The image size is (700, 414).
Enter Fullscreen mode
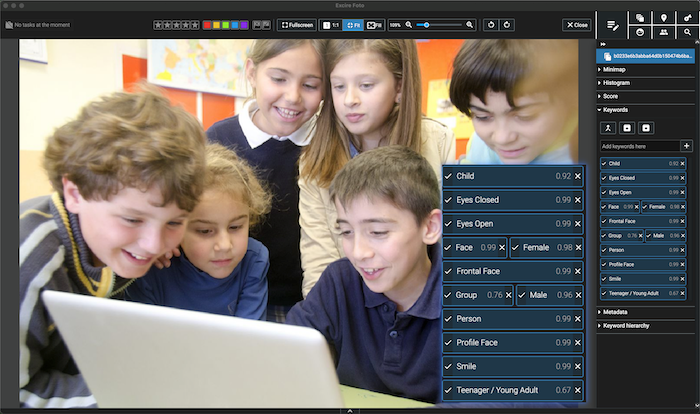tap(297, 24)
